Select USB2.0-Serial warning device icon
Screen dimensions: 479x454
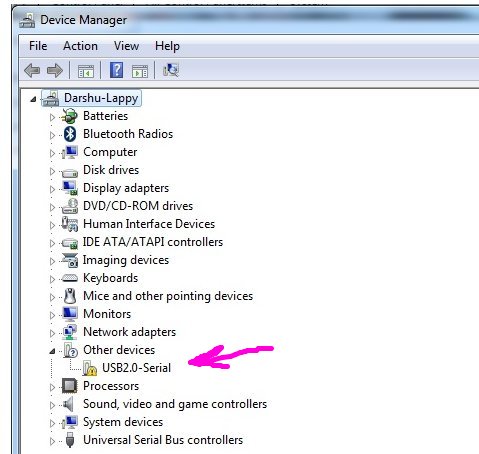[x=90, y=368]
